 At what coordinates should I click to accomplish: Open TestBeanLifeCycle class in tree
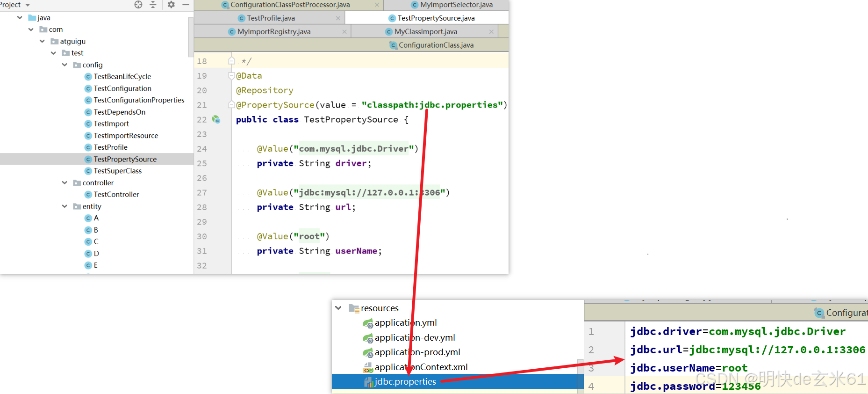coord(118,77)
